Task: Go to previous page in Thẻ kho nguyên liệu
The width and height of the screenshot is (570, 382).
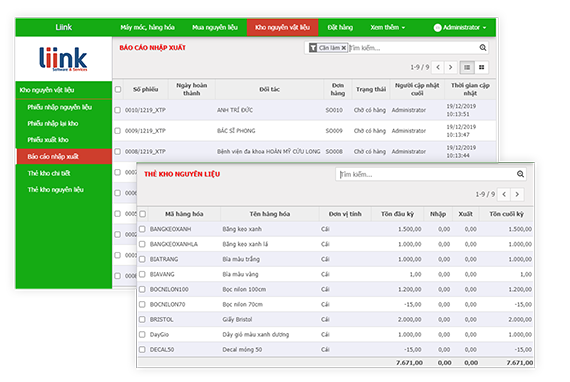Action: (x=504, y=194)
